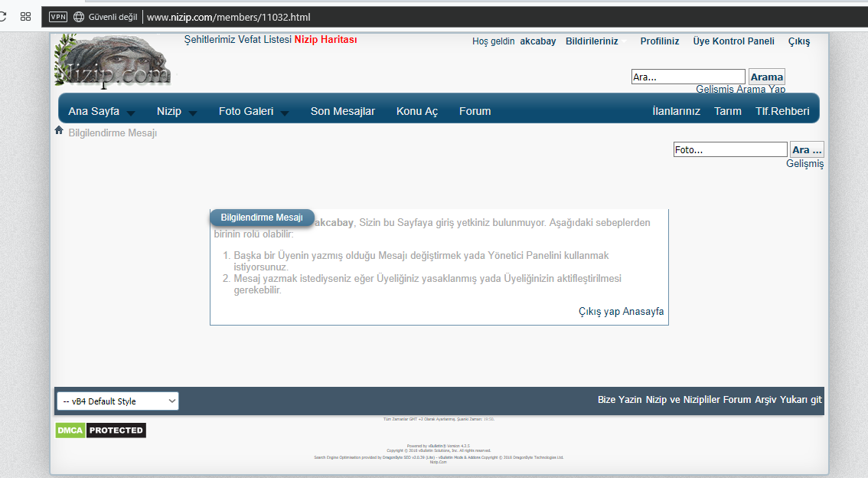This screenshot has height=478, width=868.
Task: Select Tarım in the navbar
Action: coord(727,111)
